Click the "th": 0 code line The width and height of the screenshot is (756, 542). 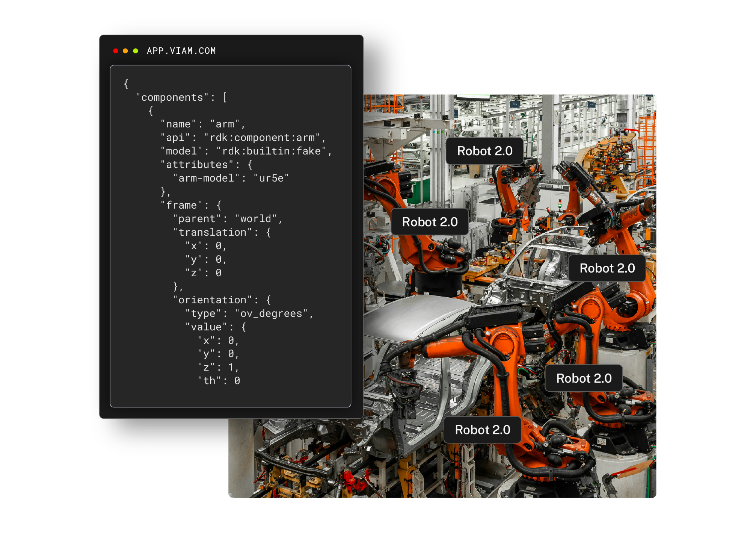(x=219, y=381)
